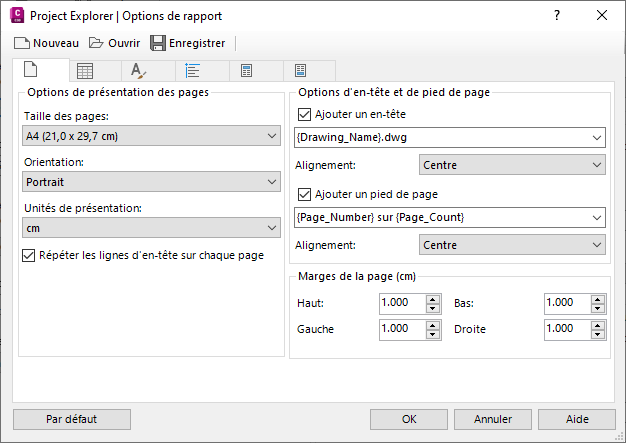Switch to the table grid icon tab

[86, 71]
